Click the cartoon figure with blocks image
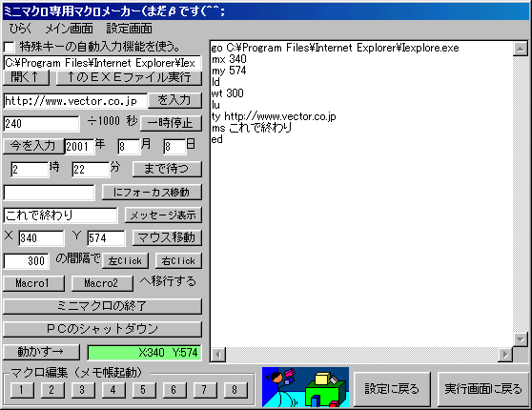The image size is (532, 410). pos(305,387)
